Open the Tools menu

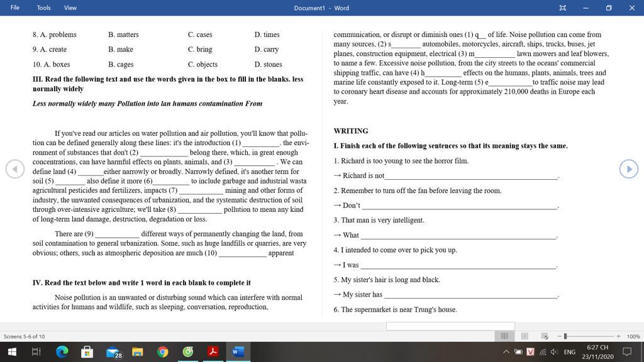point(43,8)
